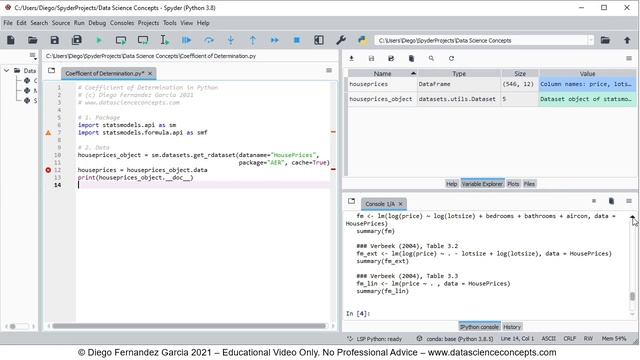Open the console pane options menu
The height and width of the screenshot is (360, 640).
click(629, 201)
